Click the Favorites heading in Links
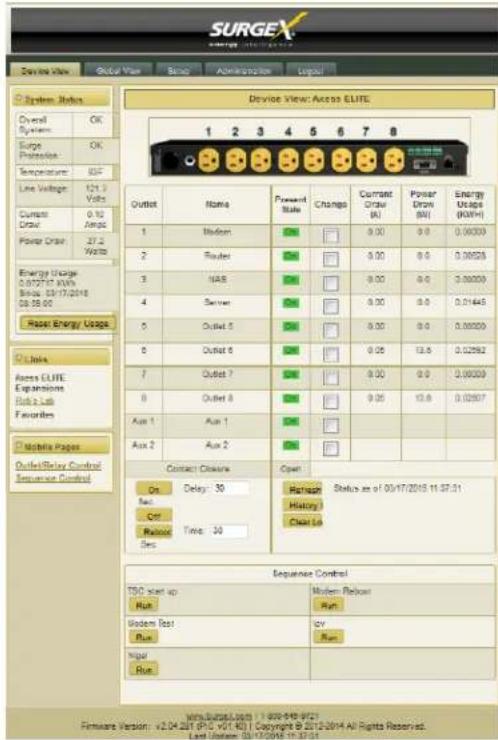The width and height of the screenshot is (498, 740). tap(34, 415)
